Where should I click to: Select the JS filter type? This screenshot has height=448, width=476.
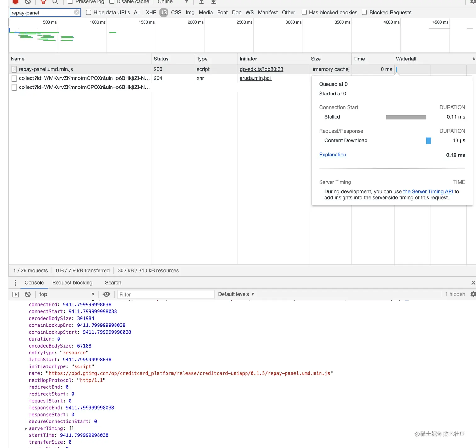[164, 13]
